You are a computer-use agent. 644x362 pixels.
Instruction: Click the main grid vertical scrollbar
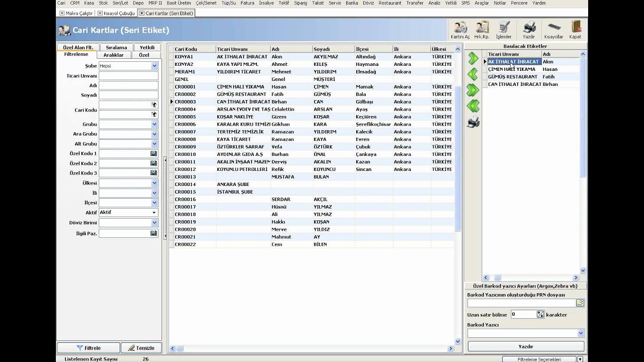click(x=458, y=195)
